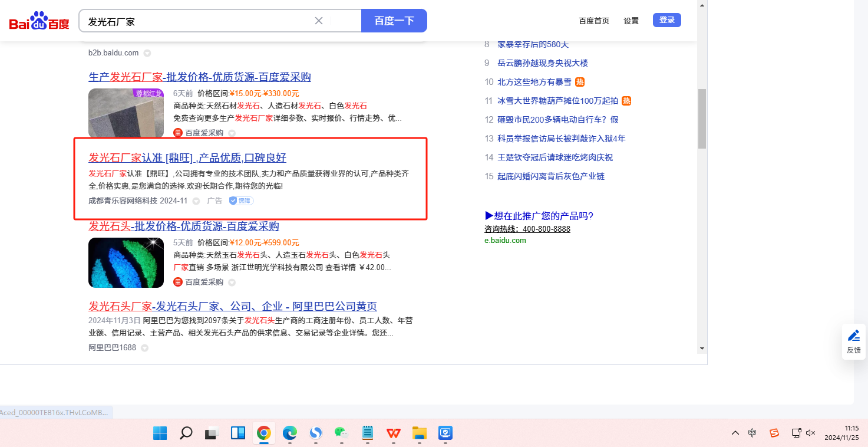Screen dimensions: 868x447
Task: Show hidden system tray icons
Action: coord(735,433)
